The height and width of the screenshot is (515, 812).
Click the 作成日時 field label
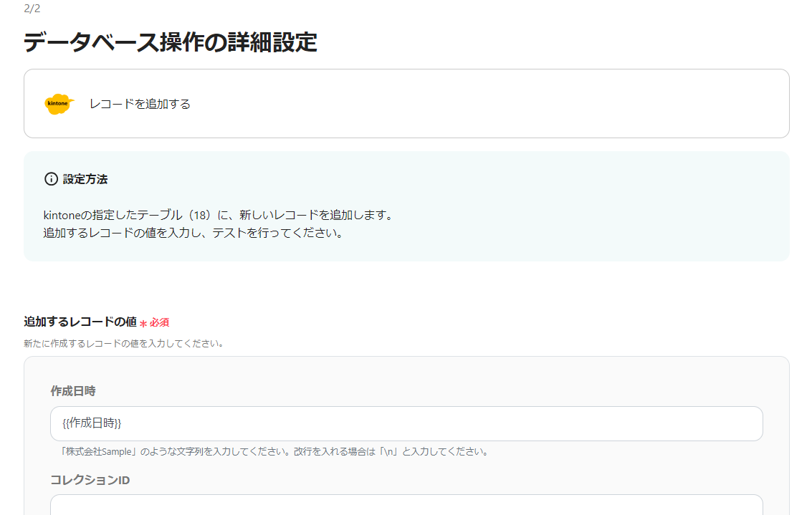pos(73,391)
